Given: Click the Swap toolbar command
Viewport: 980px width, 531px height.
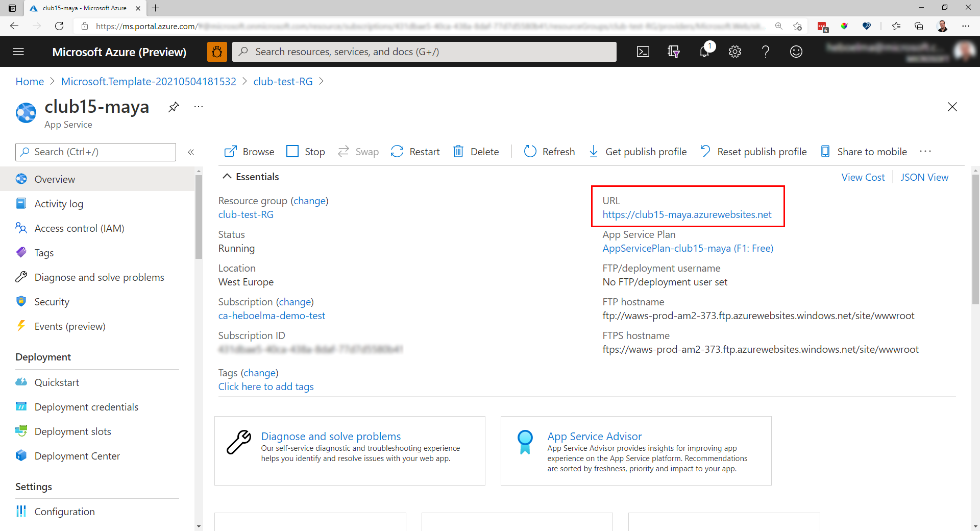Looking at the screenshot, I should click(x=358, y=152).
